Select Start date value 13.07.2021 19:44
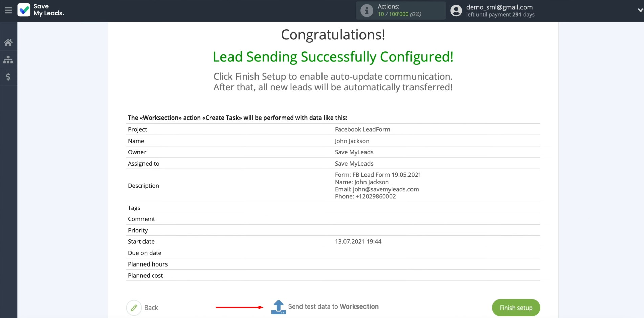 [358, 241]
